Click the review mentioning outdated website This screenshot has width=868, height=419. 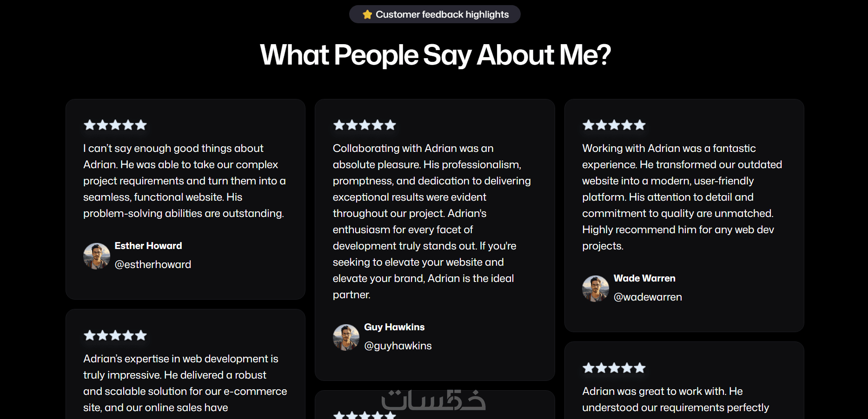click(682, 197)
